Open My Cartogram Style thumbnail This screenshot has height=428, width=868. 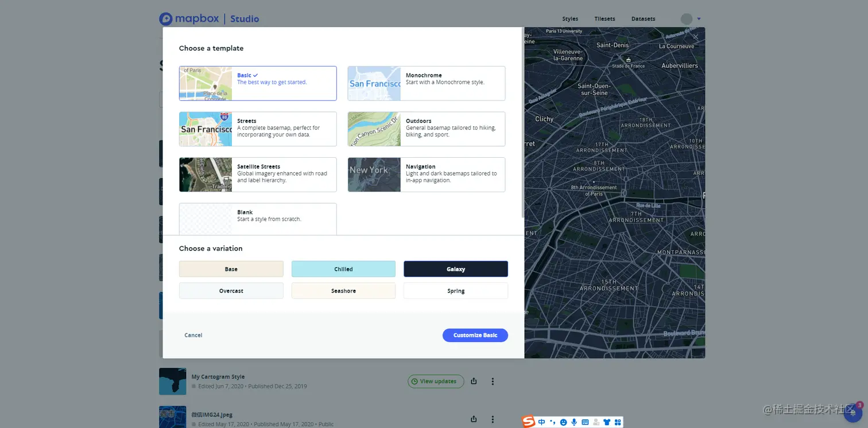(x=173, y=381)
